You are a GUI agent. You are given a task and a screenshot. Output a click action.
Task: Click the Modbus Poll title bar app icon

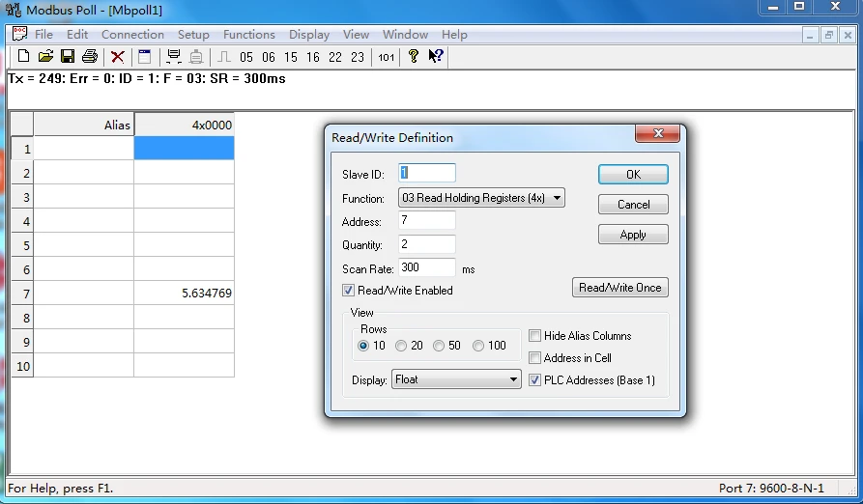coord(14,10)
